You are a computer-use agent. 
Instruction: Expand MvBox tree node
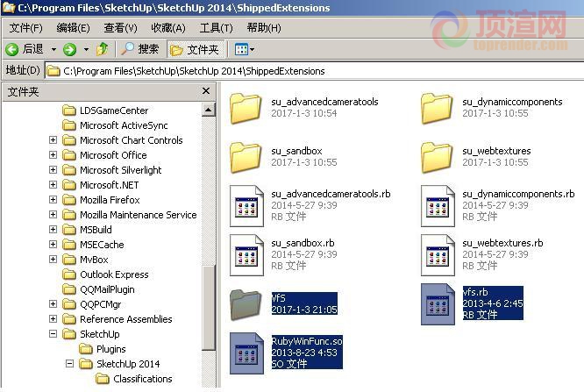point(53,260)
